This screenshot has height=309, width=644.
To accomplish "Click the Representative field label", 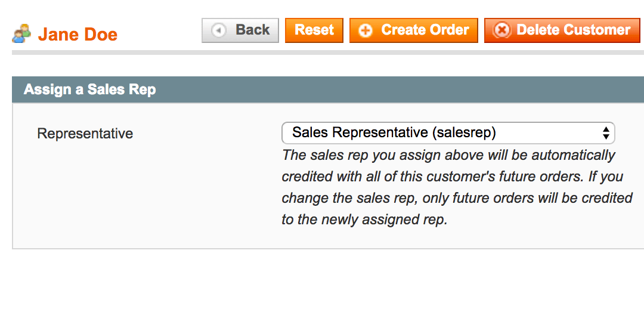I will (x=85, y=134).
